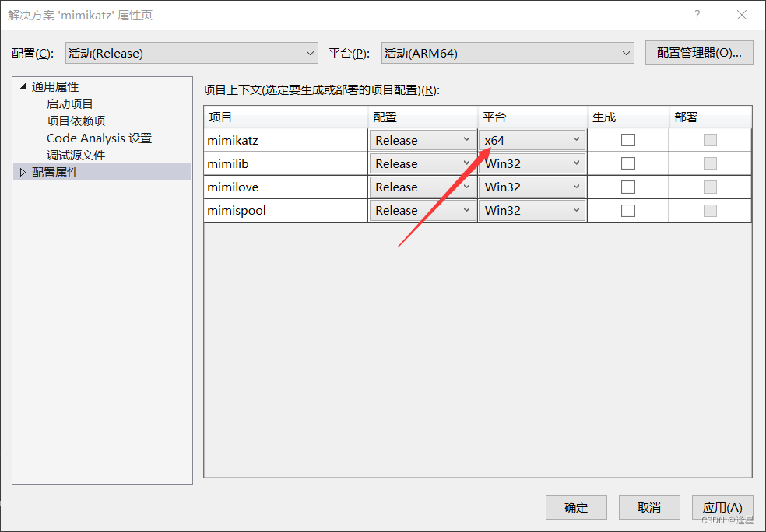766x532 pixels.
Task: Select 调试源文件 in the tree
Action: (x=76, y=156)
